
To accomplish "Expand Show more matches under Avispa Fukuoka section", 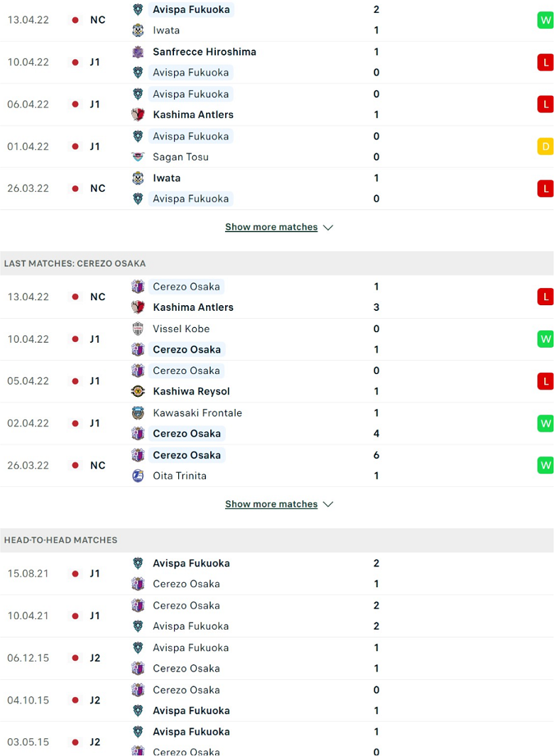I will 271,227.
